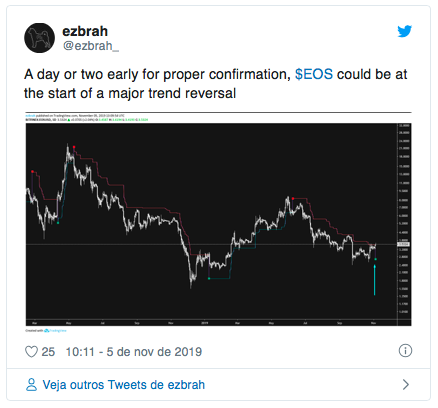Click the 25 likes count

click(48, 352)
